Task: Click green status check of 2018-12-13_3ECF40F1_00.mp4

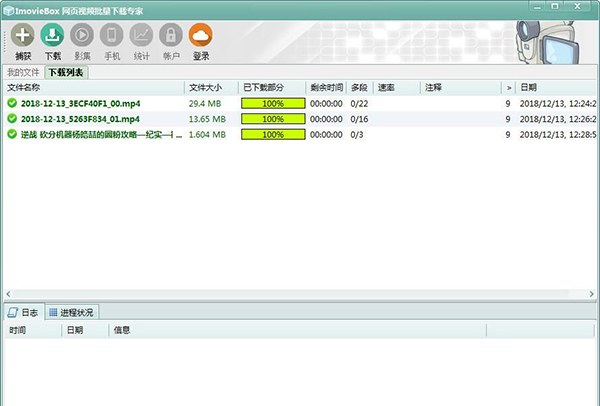Action: 12,103
